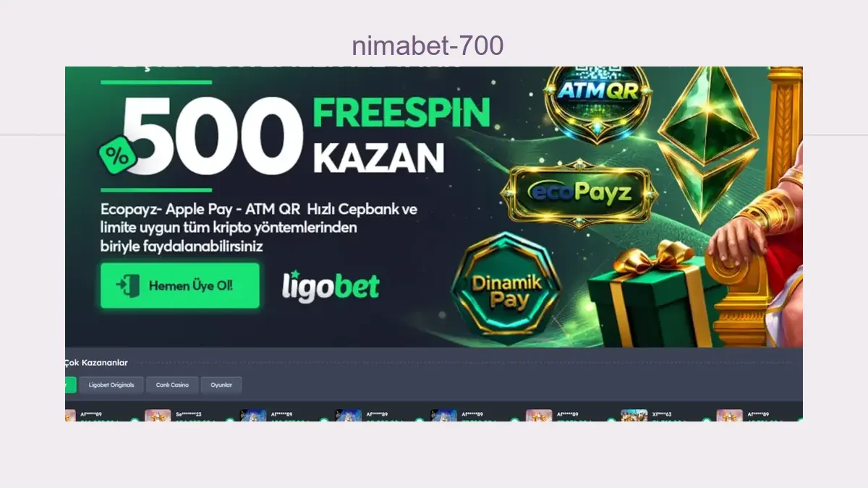Image resolution: width=868 pixels, height=488 pixels.
Task: Click the ligobet logo
Action: (331, 286)
